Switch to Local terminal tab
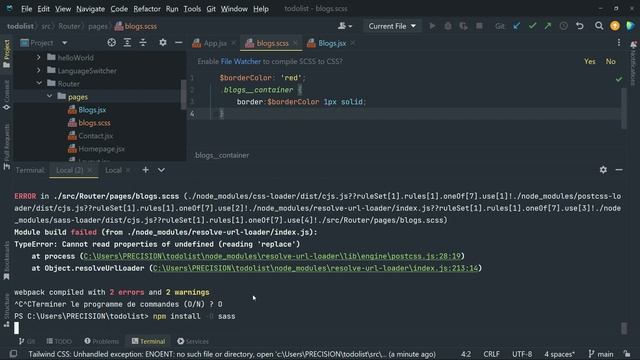The height and width of the screenshot is (360, 640). tap(113, 170)
